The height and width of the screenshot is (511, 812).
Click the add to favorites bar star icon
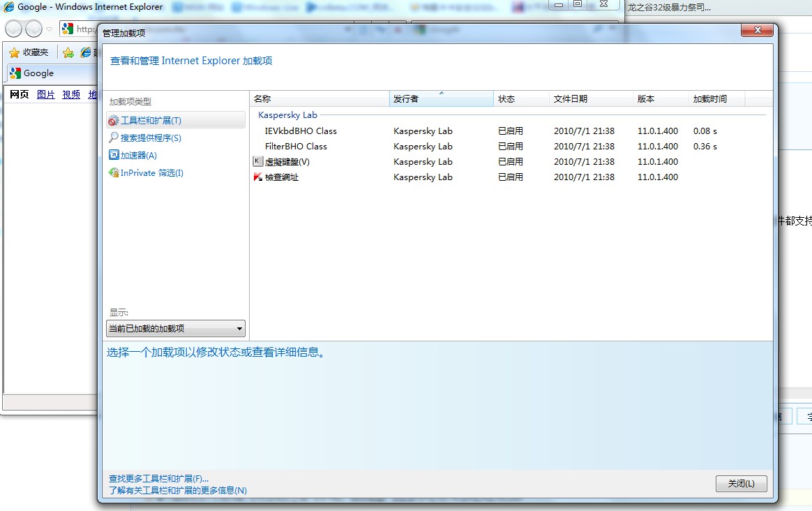(x=68, y=52)
